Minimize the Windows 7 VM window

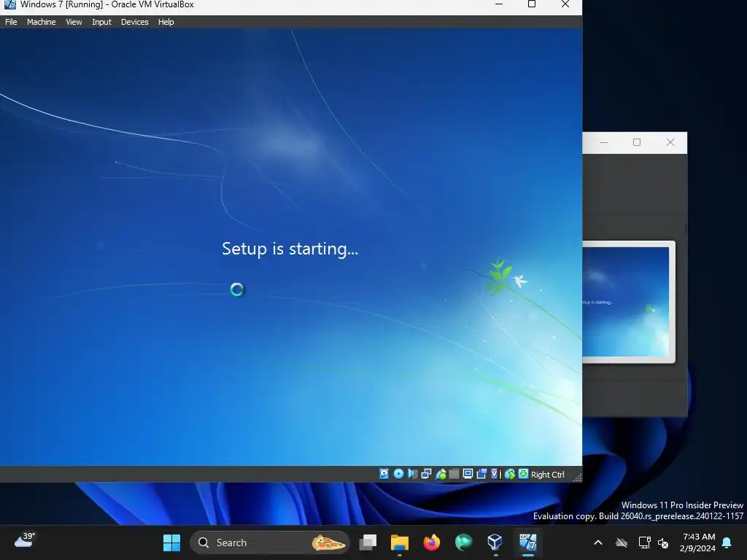click(x=499, y=4)
